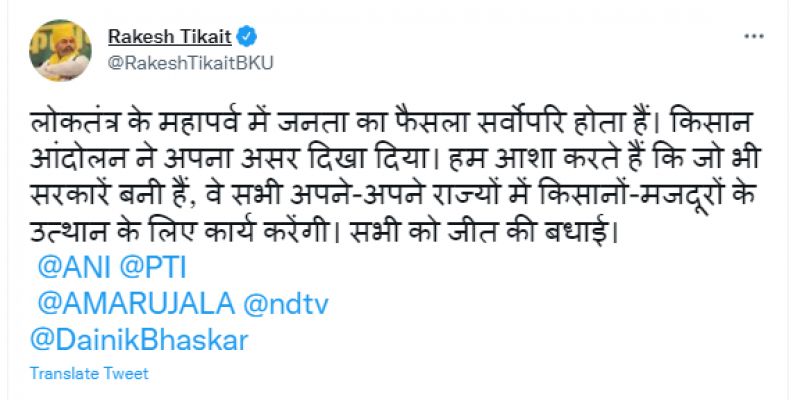
Task: Open the @DainikBhaskar mention
Action: point(140,340)
